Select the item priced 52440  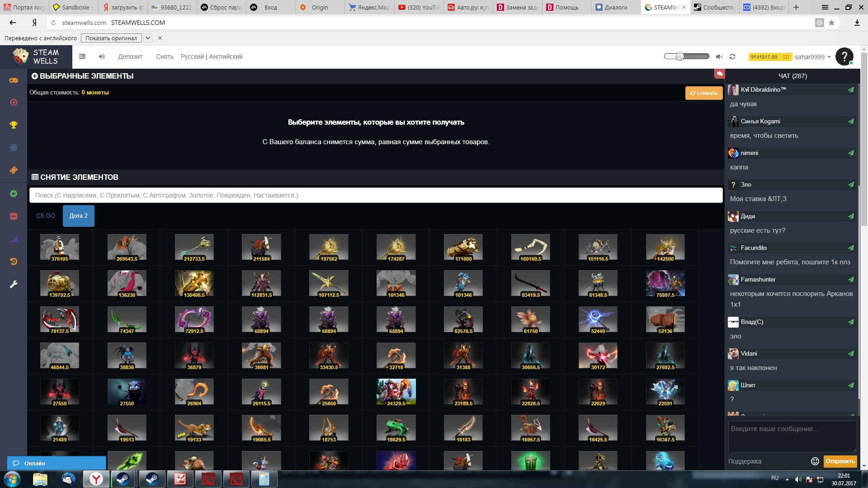pos(598,319)
